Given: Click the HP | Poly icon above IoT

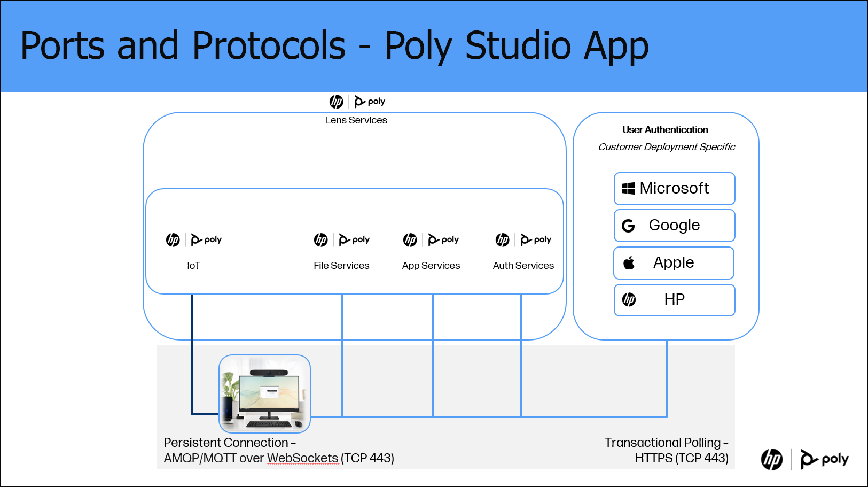Looking at the screenshot, I should 193,239.
